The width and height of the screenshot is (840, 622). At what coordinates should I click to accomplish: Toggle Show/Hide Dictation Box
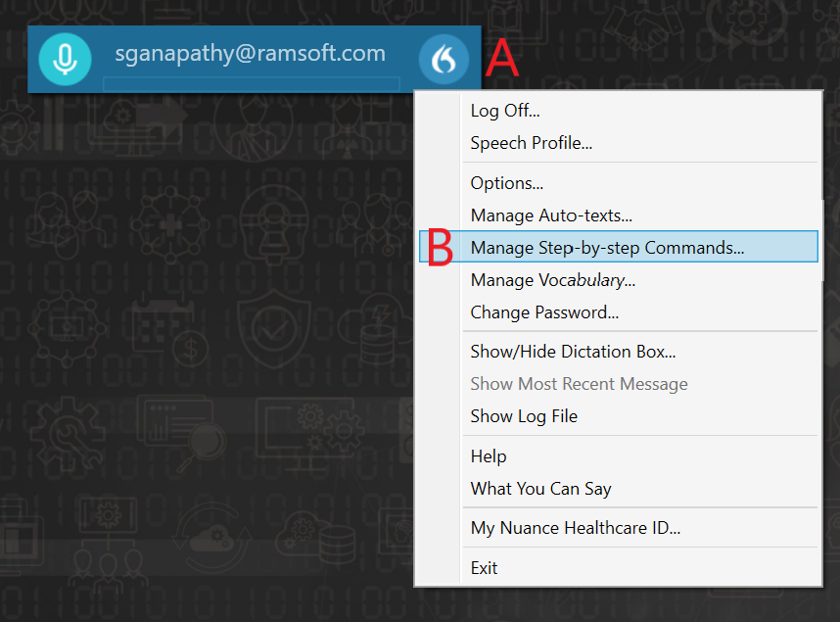(x=573, y=352)
